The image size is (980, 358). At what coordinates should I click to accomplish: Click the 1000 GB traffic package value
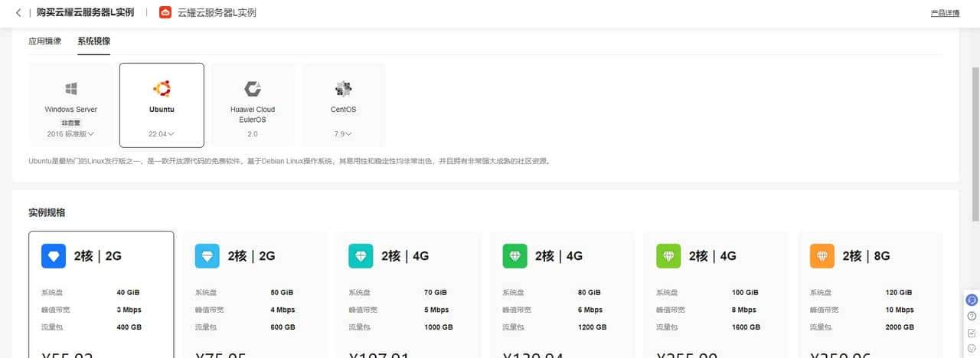439,327
